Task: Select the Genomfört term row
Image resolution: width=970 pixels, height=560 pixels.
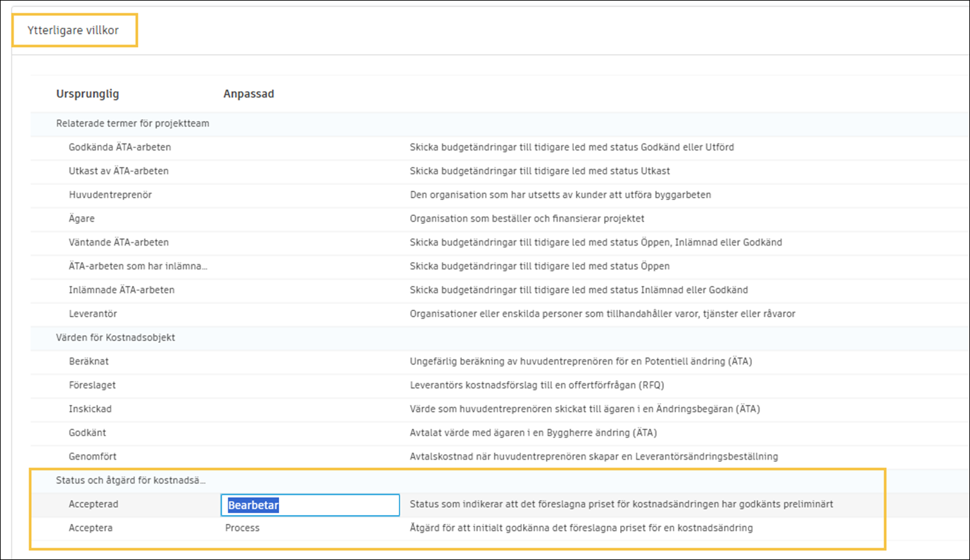Action: (93, 456)
